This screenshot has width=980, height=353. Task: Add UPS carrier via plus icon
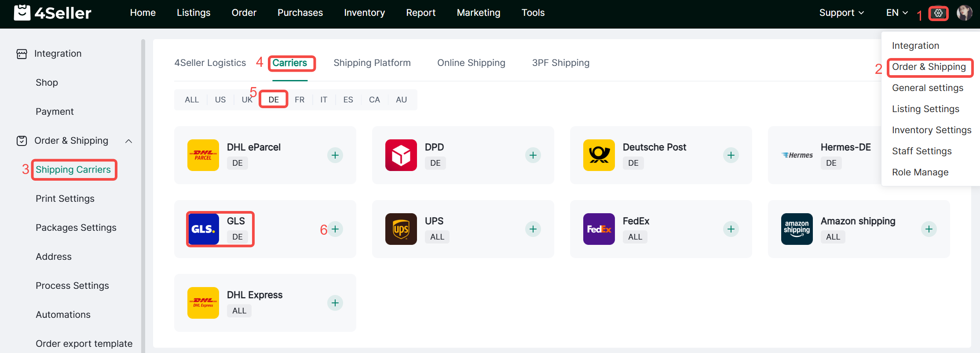click(533, 229)
